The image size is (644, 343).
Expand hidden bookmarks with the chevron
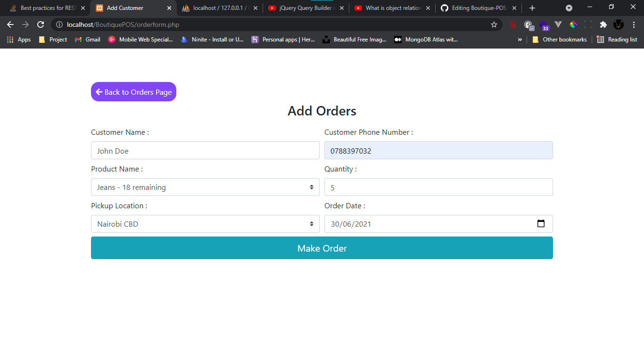point(520,40)
